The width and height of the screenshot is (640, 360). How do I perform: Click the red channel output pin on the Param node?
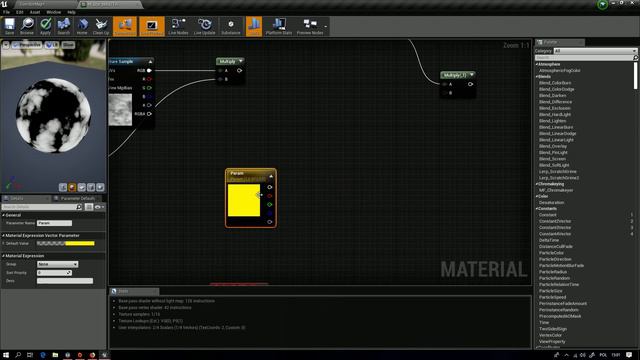[x=269, y=196]
